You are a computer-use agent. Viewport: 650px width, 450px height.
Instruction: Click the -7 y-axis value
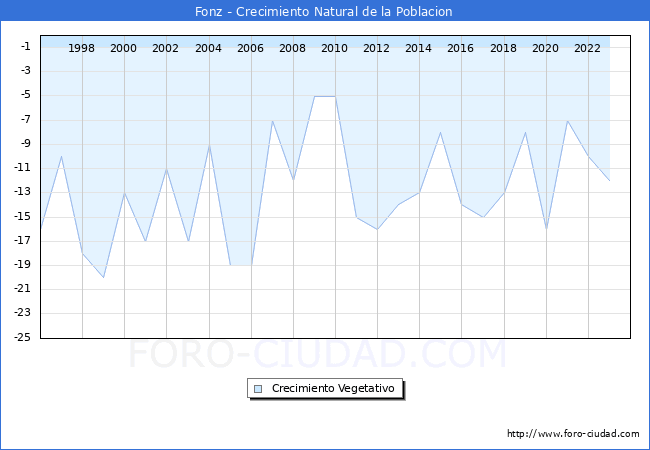[26, 120]
